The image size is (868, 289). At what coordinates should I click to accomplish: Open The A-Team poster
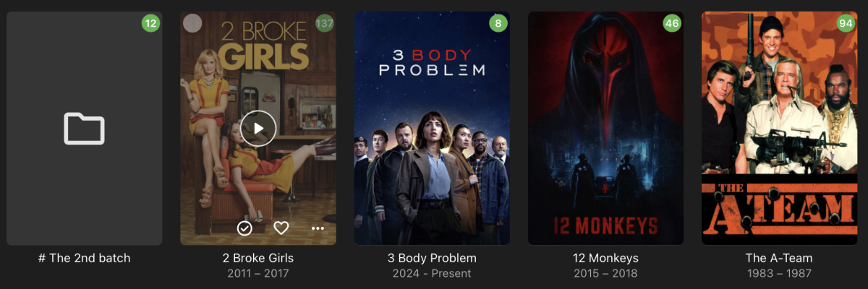[x=779, y=129]
